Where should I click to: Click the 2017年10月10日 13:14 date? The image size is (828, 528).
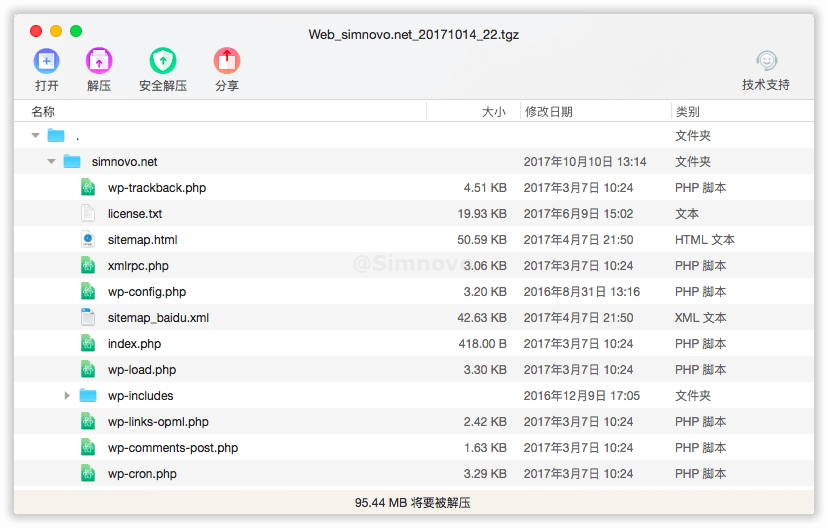tap(585, 162)
